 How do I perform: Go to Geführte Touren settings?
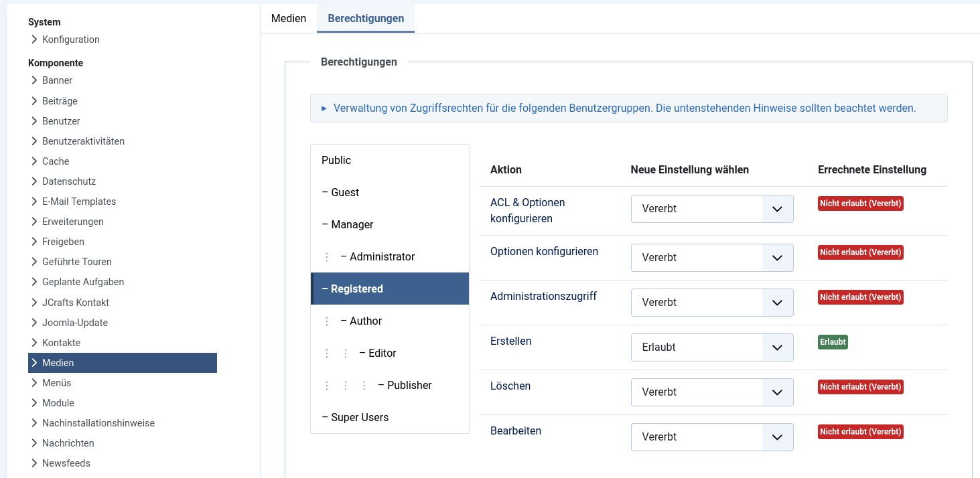click(x=76, y=262)
